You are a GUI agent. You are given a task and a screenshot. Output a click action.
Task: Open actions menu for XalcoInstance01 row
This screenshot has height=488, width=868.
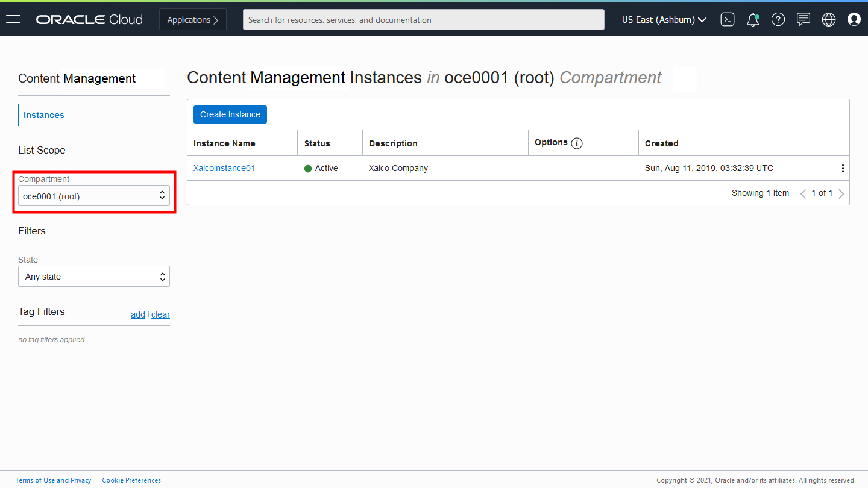click(843, 169)
